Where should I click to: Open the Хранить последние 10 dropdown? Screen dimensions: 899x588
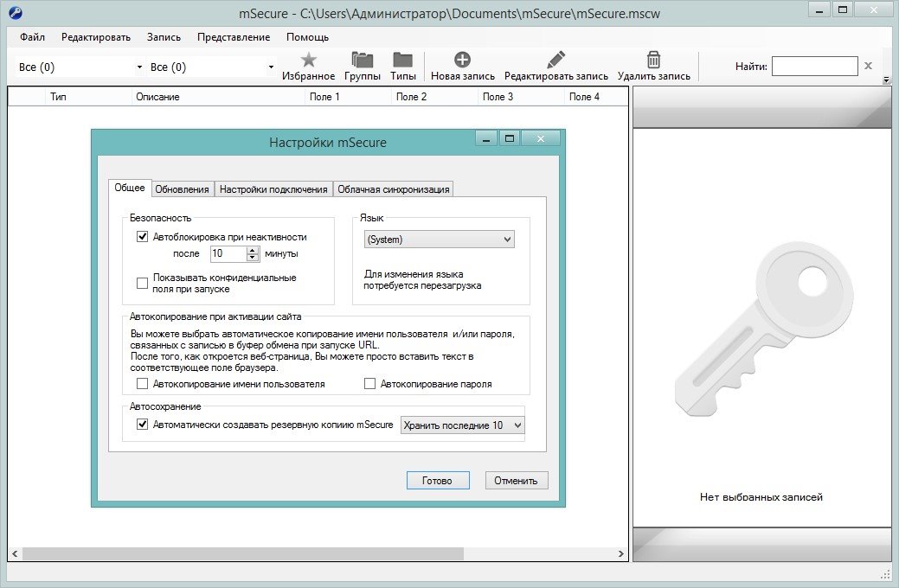(x=462, y=425)
